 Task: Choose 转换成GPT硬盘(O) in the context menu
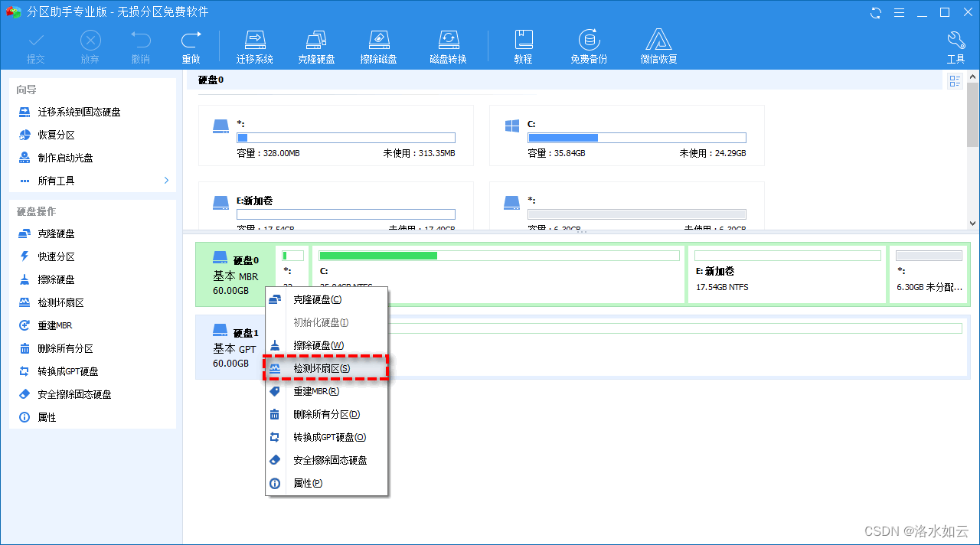click(327, 437)
